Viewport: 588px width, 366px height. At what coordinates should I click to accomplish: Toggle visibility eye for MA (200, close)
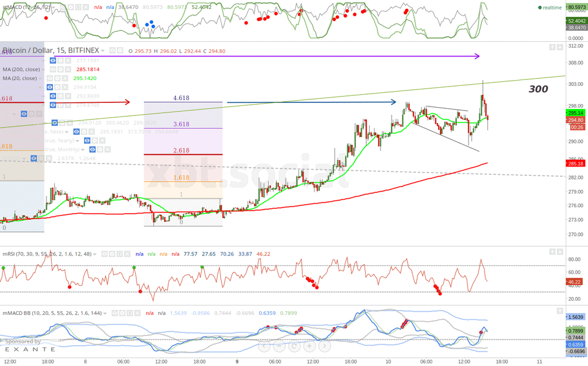(x=52, y=69)
